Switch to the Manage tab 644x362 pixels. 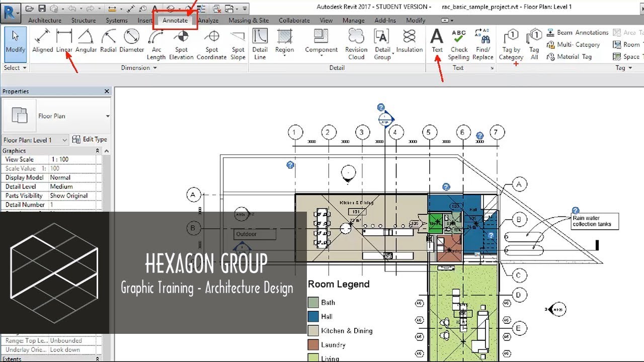tap(354, 21)
